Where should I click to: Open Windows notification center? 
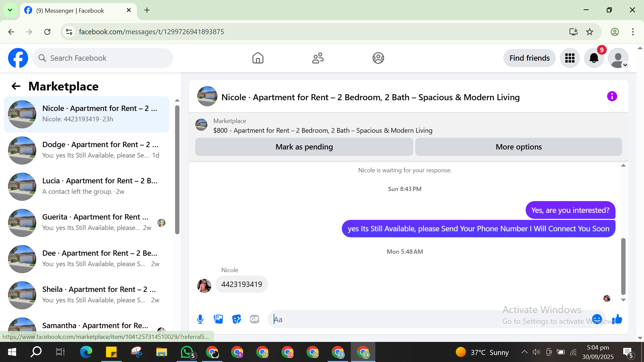[x=628, y=352]
